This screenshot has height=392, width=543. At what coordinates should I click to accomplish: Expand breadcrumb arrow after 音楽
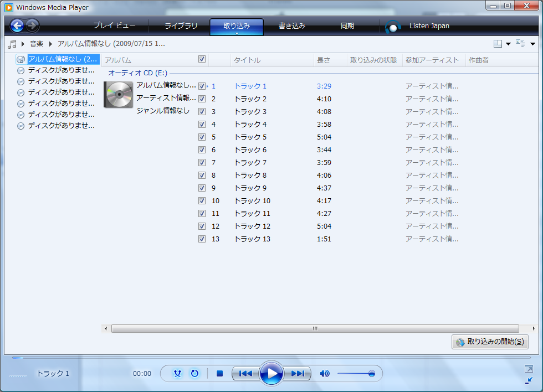point(50,44)
